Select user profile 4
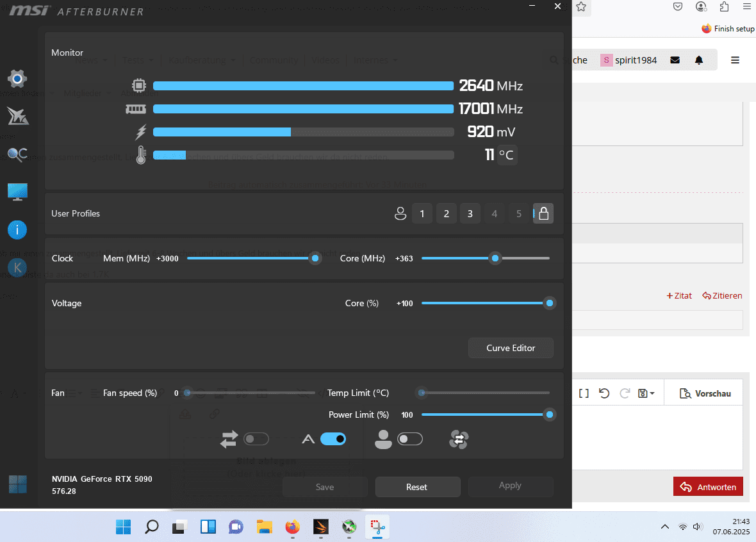The width and height of the screenshot is (756, 542). click(x=494, y=213)
